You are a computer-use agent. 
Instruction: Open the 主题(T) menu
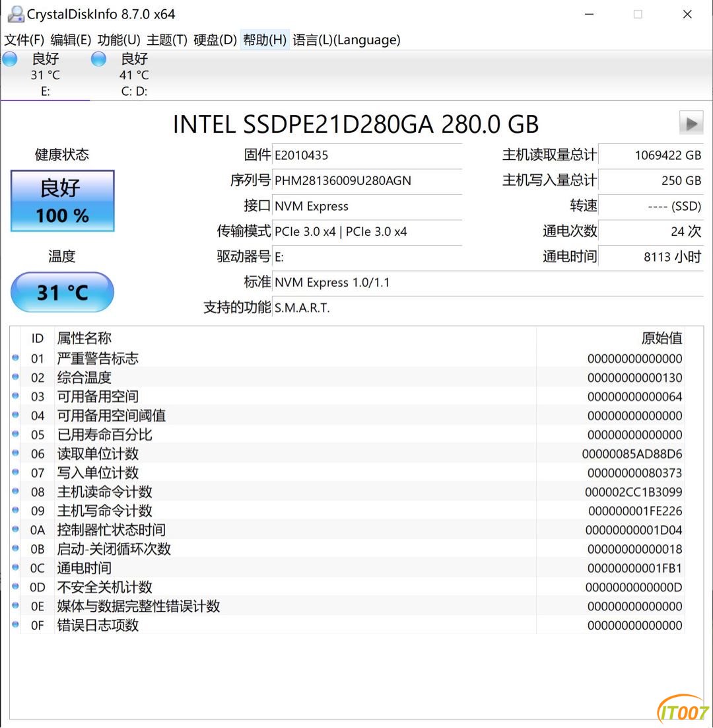(167, 40)
